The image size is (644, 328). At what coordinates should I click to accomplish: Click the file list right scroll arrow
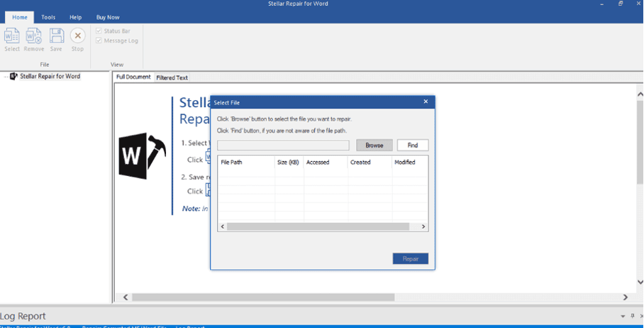click(x=424, y=226)
